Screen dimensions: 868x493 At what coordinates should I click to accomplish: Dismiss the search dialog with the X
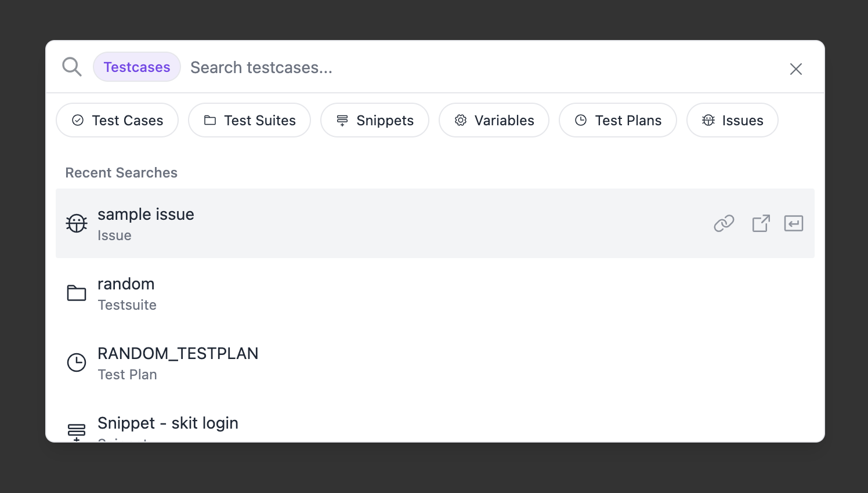(x=795, y=68)
